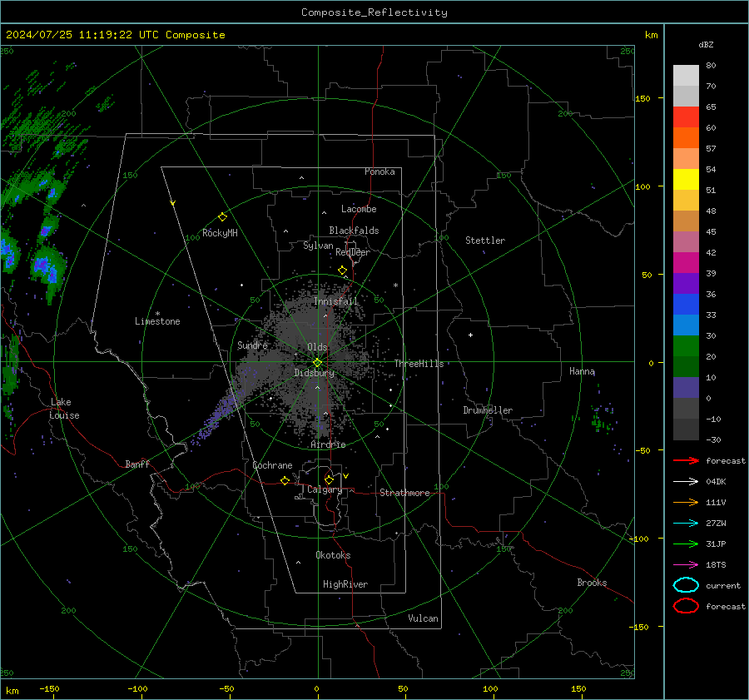Click the white 04DK arrow icon
Image resolution: width=749 pixels, height=700 pixels.
(x=686, y=482)
